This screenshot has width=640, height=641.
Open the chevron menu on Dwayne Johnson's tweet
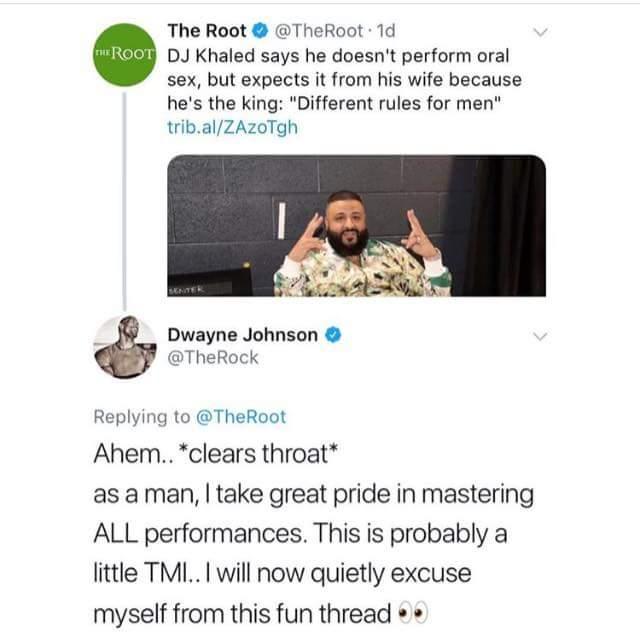[x=541, y=336]
